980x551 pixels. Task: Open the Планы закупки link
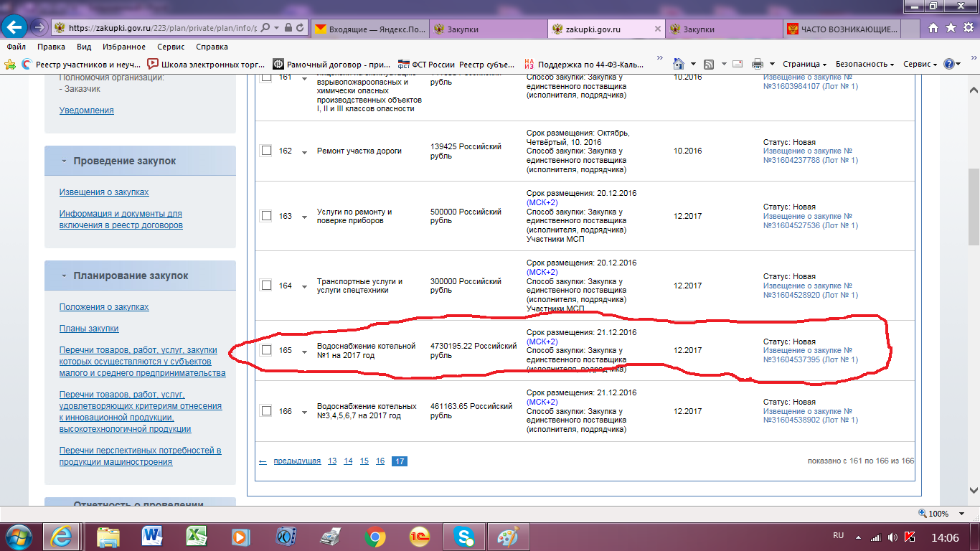89,329
